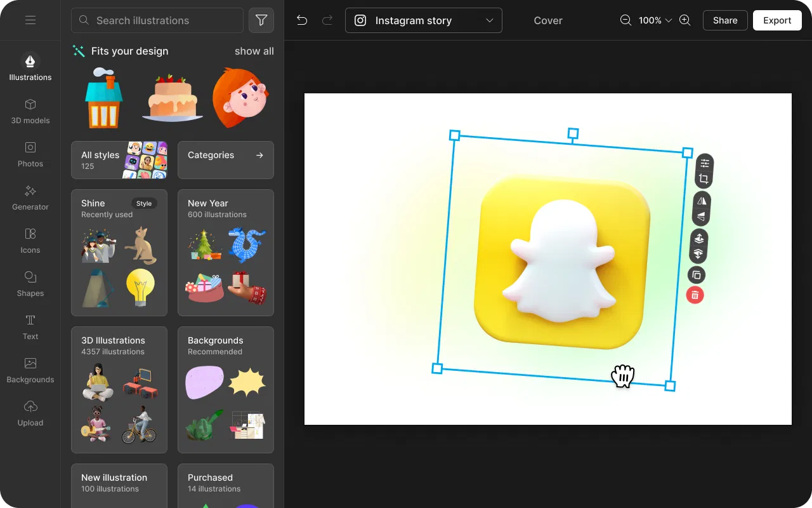Focus the Search illustrations field
The height and width of the screenshot is (508, 812).
tap(157, 20)
